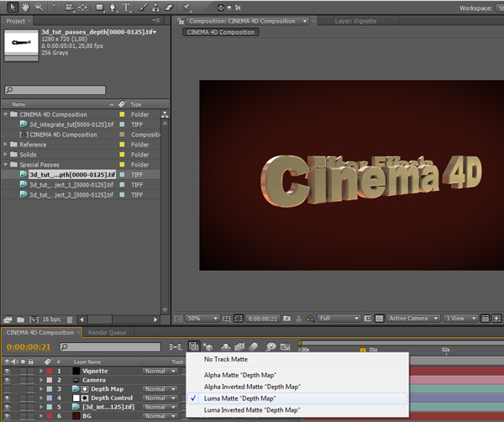Open the Depth Control blending mode dropdown
The height and width of the screenshot is (422, 504).
[160, 398]
